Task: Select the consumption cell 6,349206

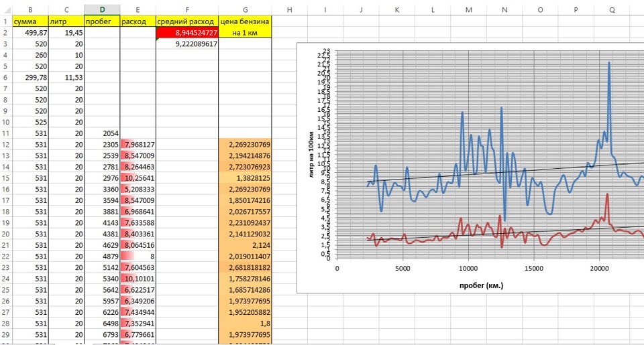Action: pyautogui.click(x=138, y=301)
